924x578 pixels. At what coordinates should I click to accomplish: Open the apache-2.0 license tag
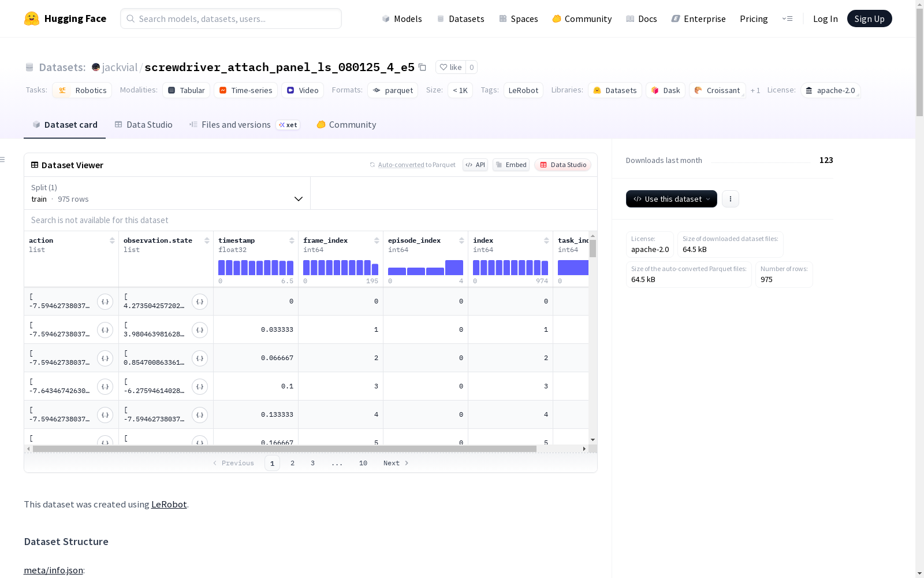pos(830,90)
